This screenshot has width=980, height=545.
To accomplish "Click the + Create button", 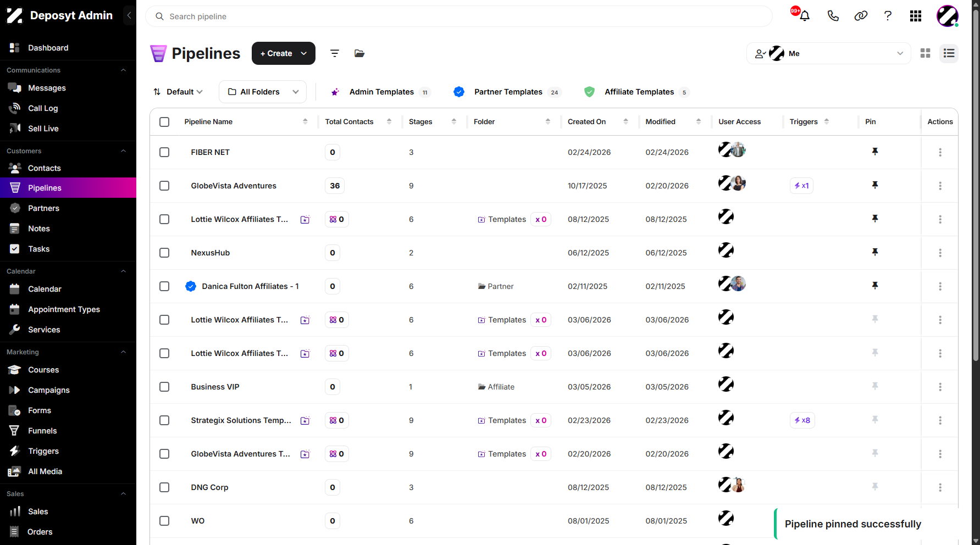I will tap(284, 53).
